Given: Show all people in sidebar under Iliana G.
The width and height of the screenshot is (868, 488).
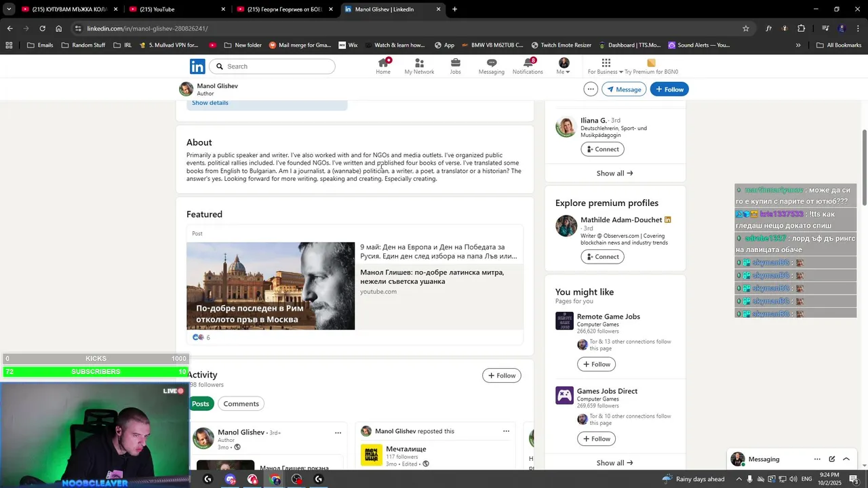Looking at the screenshot, I should pyautogui.click(x=614, y=174).
